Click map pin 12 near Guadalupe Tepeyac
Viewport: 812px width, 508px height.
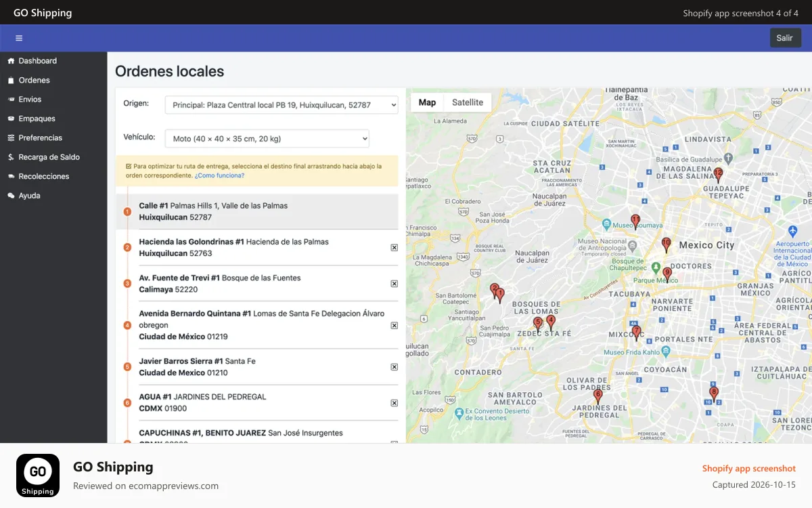click(x=718, y=175)
